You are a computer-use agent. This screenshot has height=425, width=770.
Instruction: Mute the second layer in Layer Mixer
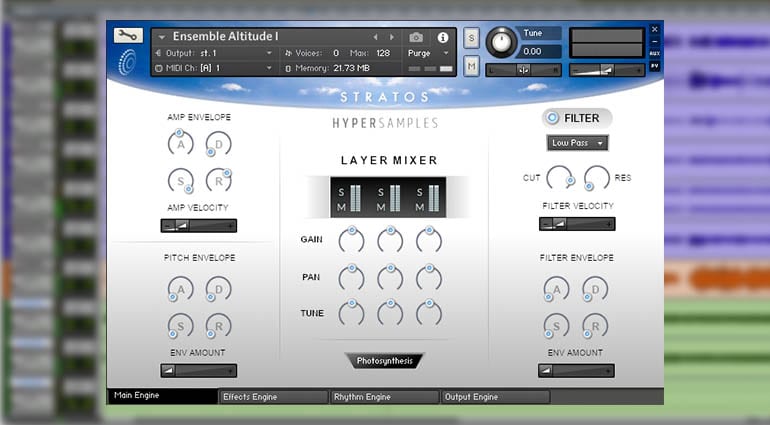381,207
